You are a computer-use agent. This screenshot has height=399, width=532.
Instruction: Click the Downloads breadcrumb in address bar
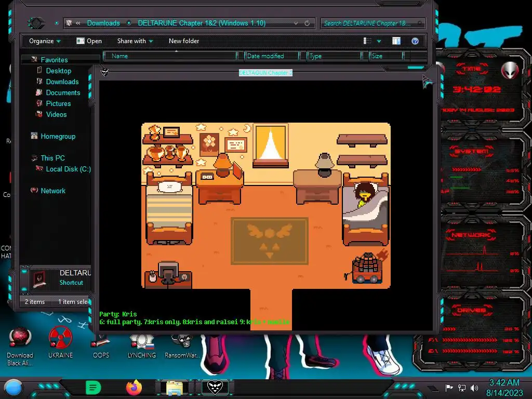(103, 23)
